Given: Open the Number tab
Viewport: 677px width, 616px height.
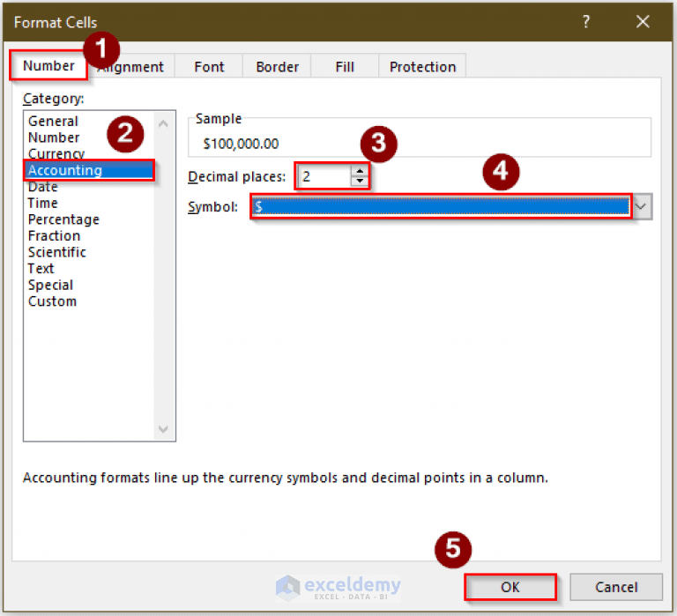Looking at the screenshot, I should [48, 65].
